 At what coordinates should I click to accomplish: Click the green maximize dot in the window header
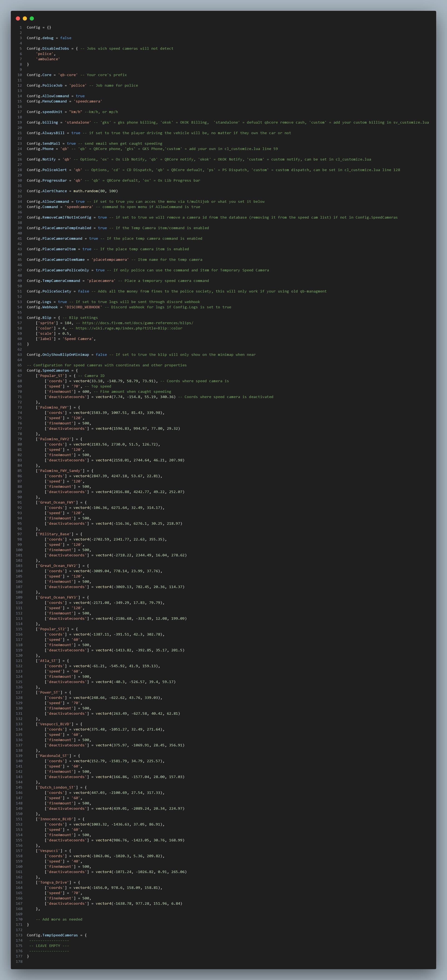(x=32, y=18)
